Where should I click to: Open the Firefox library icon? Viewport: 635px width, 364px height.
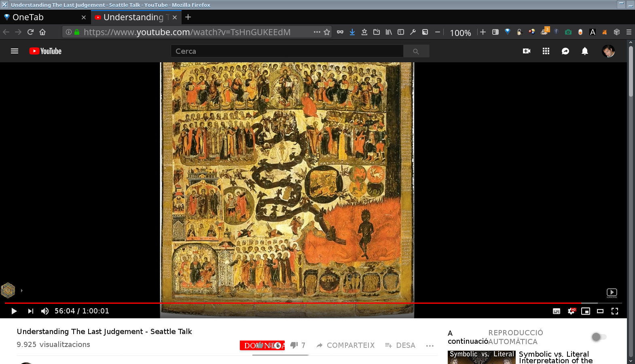click(389, 32)
